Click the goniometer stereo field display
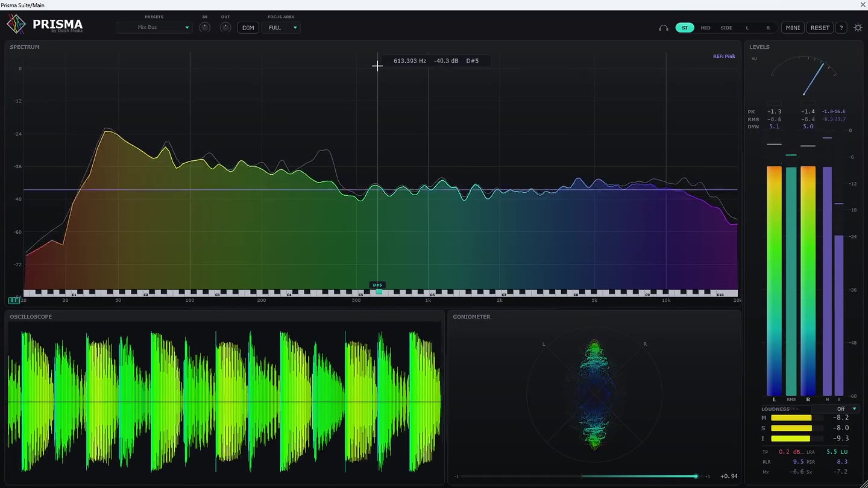 (594, 395)
